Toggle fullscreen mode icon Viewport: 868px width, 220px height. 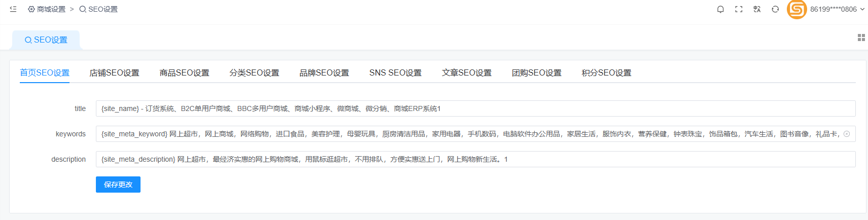click(739, 9)
